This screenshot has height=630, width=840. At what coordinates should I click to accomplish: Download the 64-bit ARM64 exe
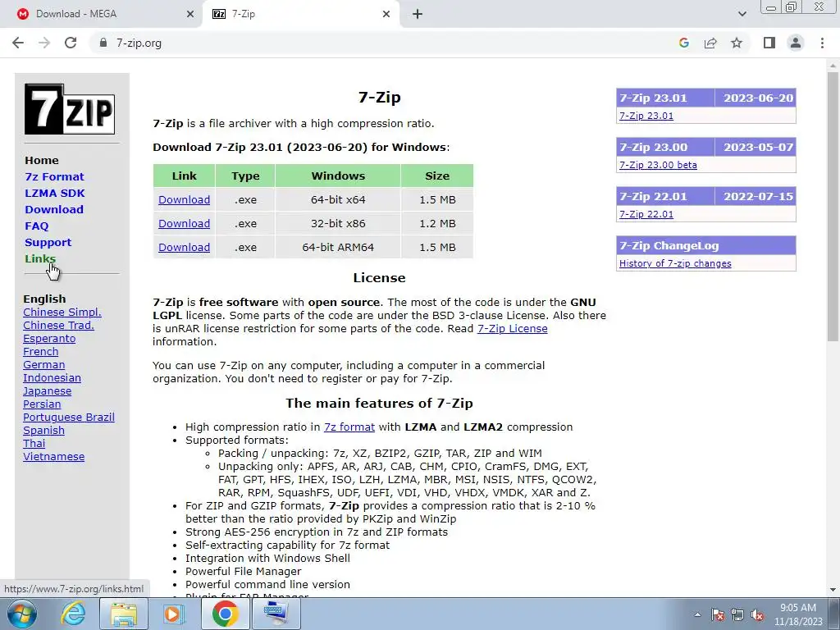(x=184, y=248)
